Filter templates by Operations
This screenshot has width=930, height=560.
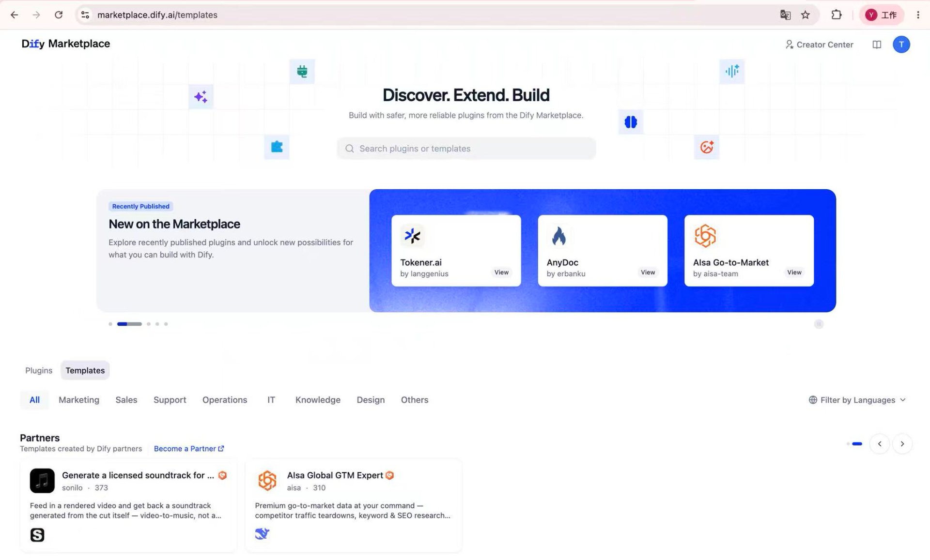[225, 400]
